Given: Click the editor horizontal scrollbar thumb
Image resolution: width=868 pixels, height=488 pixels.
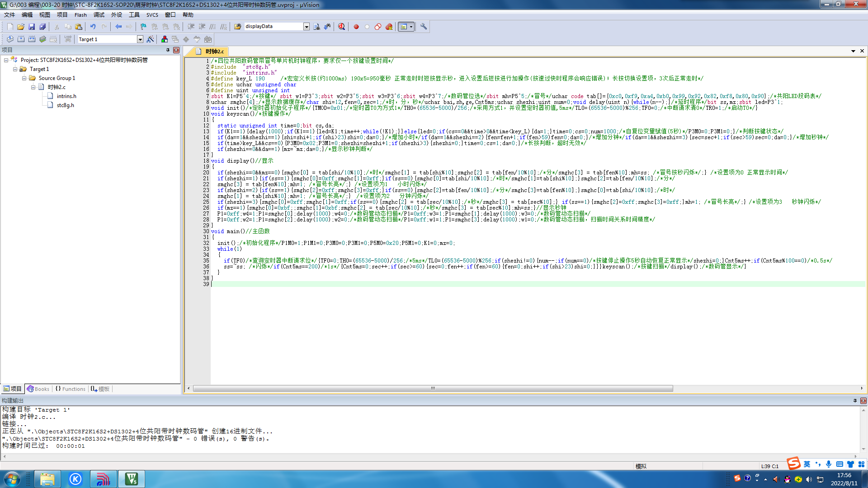Looking at the screenshot, I should point(433,389).
